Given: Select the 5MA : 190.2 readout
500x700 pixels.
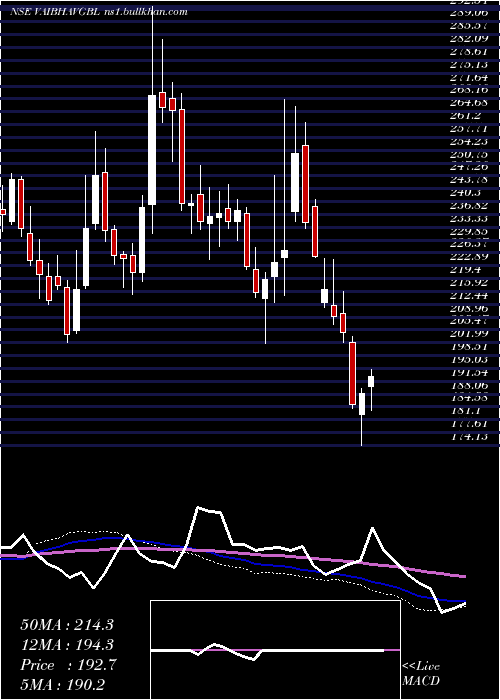Looking at the screenshot, I should coord(62,685).
